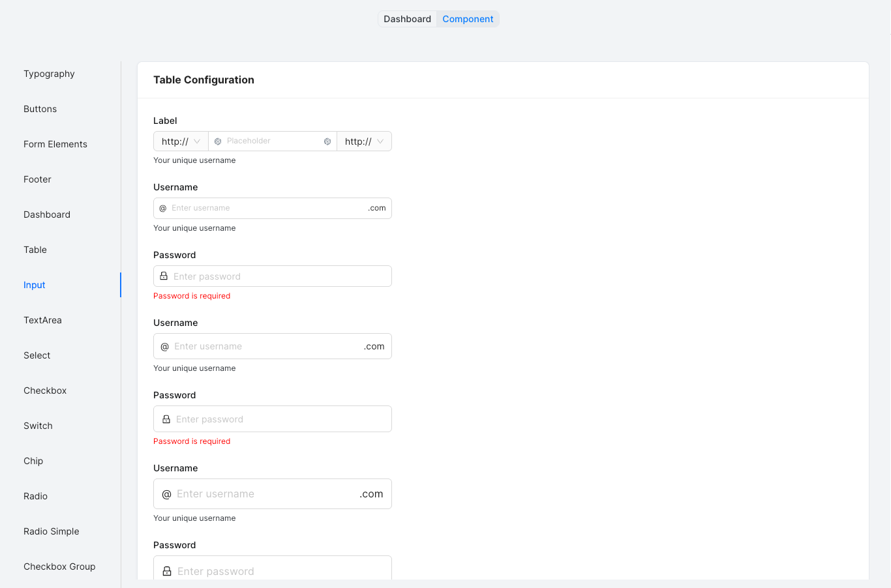Open the right http:// protocol dropdown
The width and height of the screenshot is (891, 588).
tap(364, 141)
